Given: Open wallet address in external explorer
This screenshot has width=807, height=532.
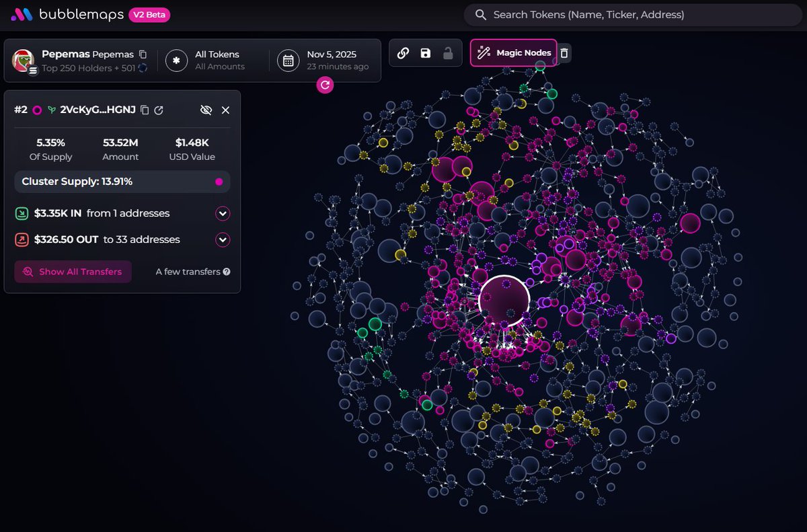Looking at the screenshot, I should (x=159, y=110).
